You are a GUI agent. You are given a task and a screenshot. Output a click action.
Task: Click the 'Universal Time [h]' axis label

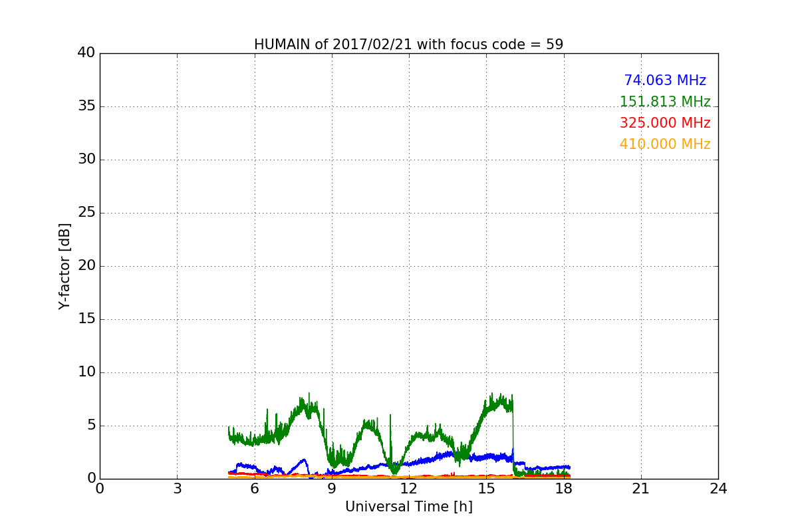click(x=408, y=507)
